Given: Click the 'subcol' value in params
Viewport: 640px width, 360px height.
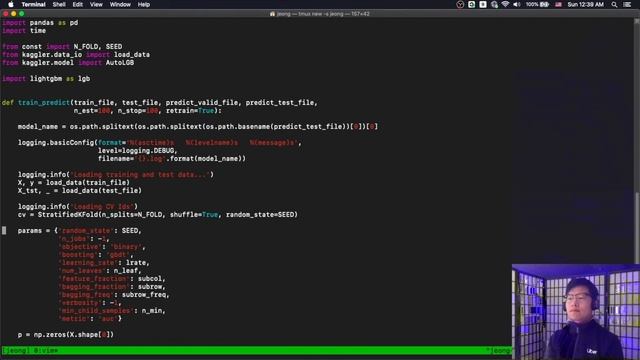Looking at the screenshot, I should tap(150, 279).
